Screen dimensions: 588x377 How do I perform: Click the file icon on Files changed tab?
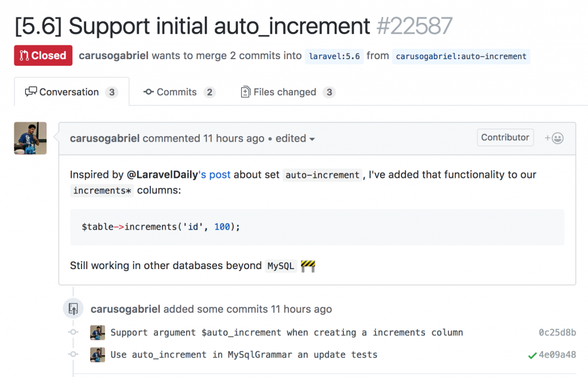coord(246,92)
